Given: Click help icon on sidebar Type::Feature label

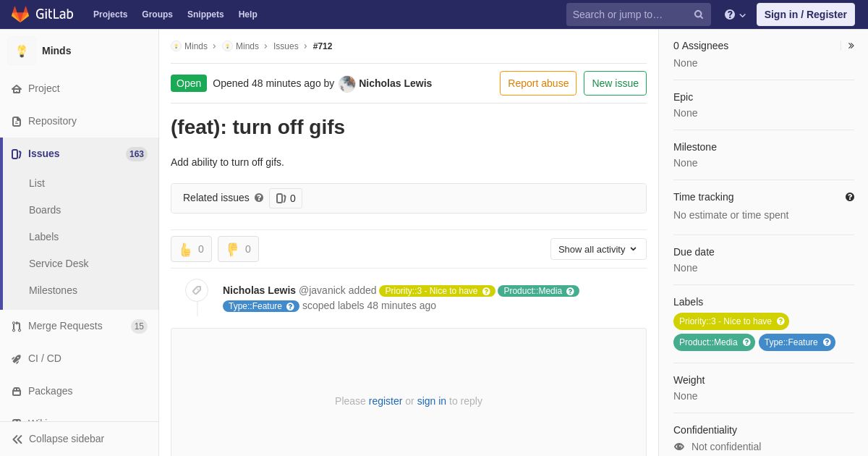Looking at the screenshot, I should pyautogui.click(x=827, y=342).
